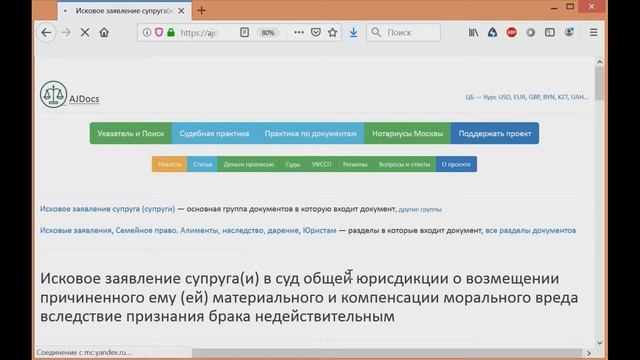Viewport: 640px width, 360px height.
Task: Select the Исковое заявление супруга tab
Action: coord(124,11)
